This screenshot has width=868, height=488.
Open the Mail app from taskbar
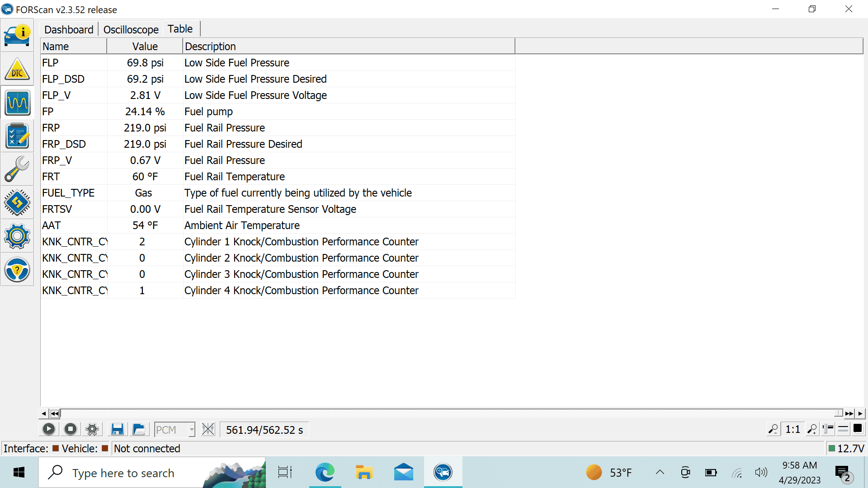pyautogui.click(x=404, y=473)
